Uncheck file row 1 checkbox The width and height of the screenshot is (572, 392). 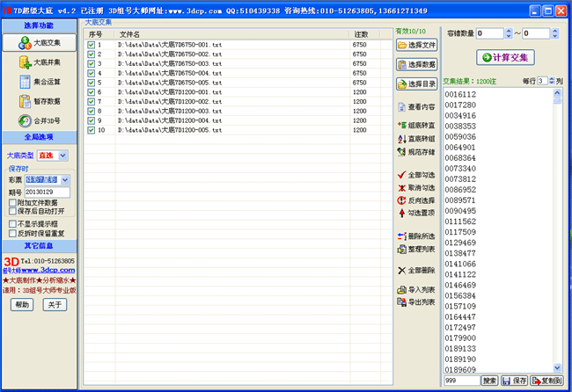click(91, 44)
